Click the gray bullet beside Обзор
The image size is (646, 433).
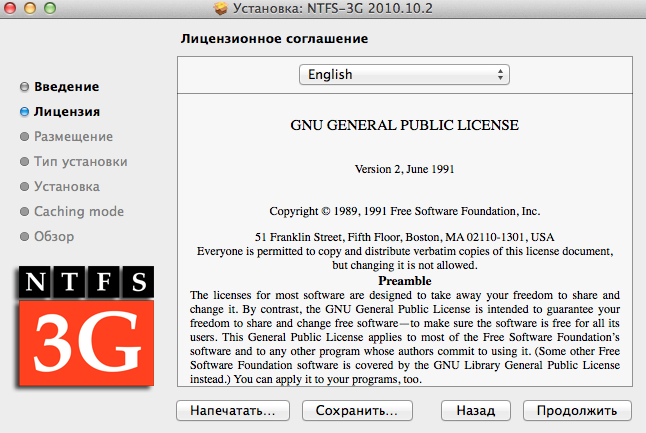coord(25,236)
